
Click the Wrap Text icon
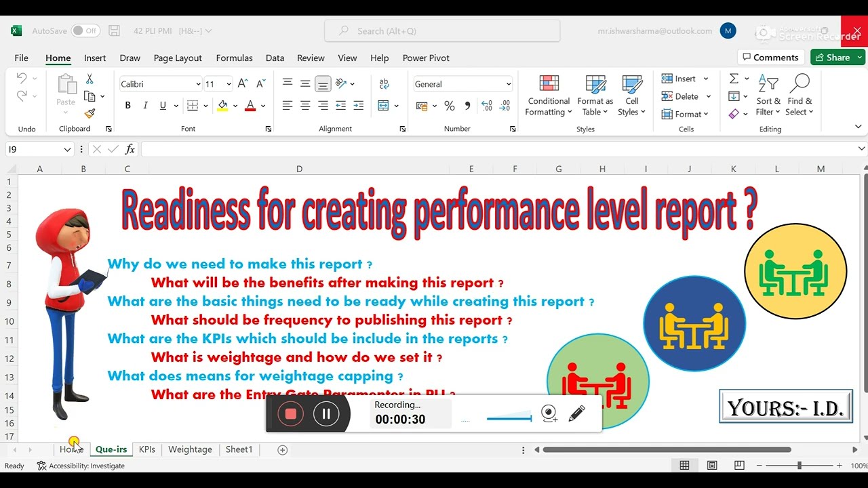(384, 84)
